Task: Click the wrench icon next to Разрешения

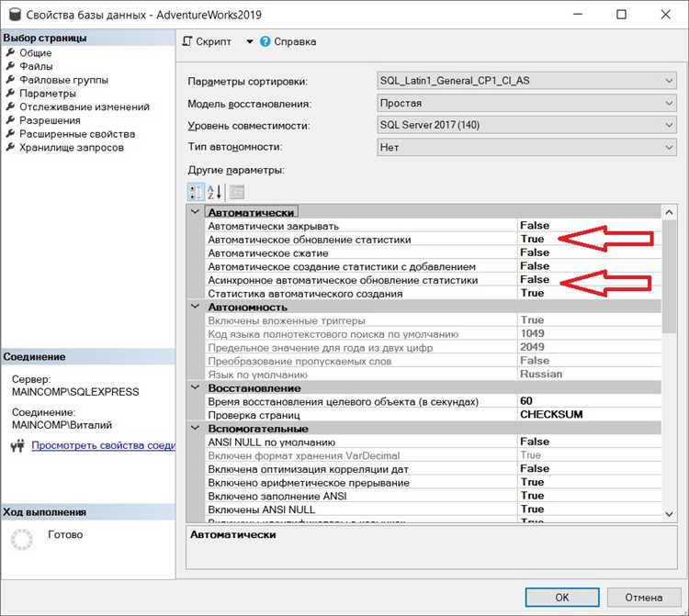Action: tap(10, 120)
